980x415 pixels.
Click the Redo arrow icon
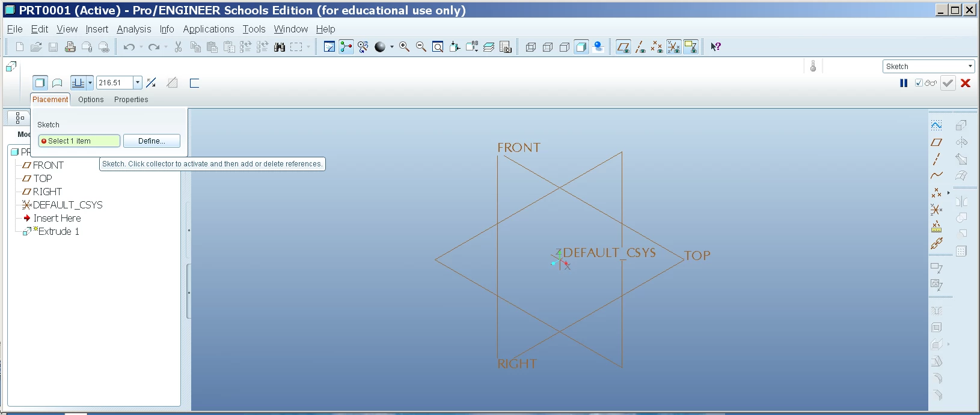pyautogui.click(x=155, y=47)
